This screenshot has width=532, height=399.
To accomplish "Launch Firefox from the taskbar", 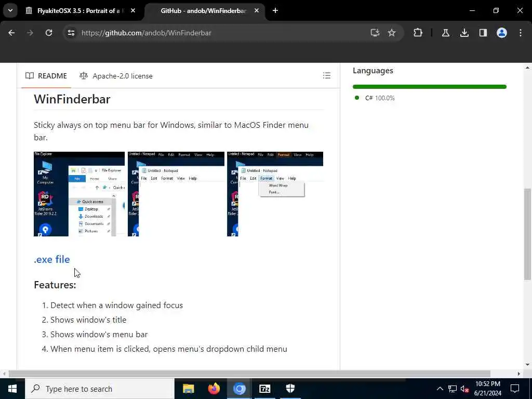I will tap(214, 389).
